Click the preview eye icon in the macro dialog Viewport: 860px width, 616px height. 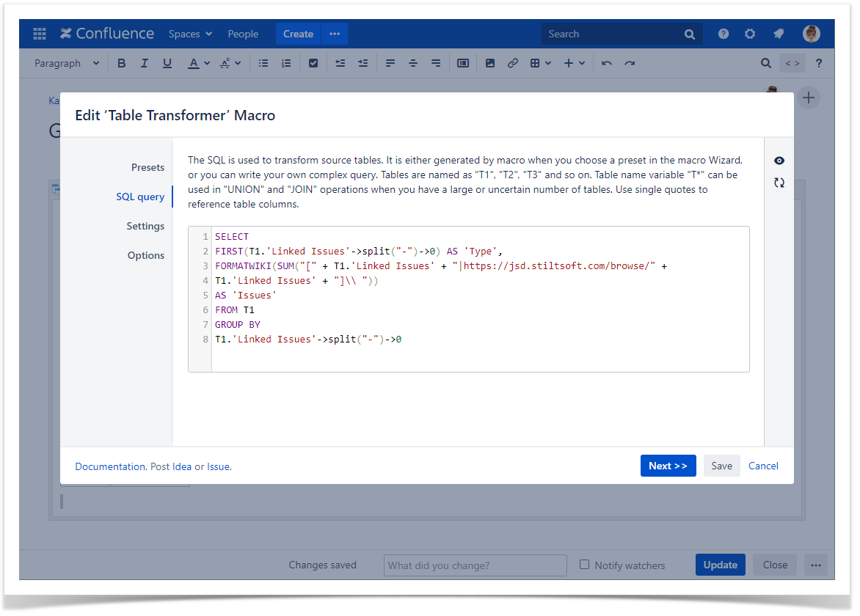tap(779, 161)
